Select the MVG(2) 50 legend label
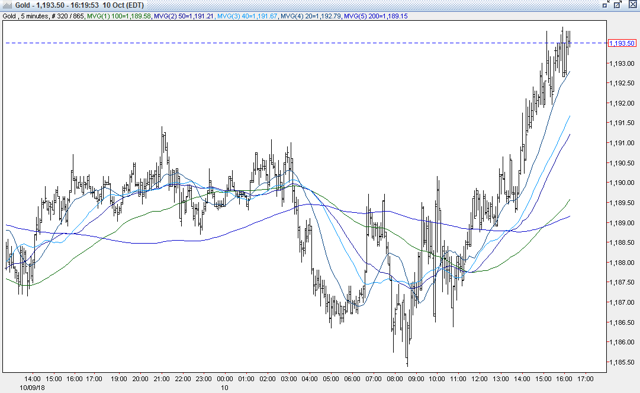The width and height of the screenshot is (640, 393). pyautogui.click(x=184, y=16)
